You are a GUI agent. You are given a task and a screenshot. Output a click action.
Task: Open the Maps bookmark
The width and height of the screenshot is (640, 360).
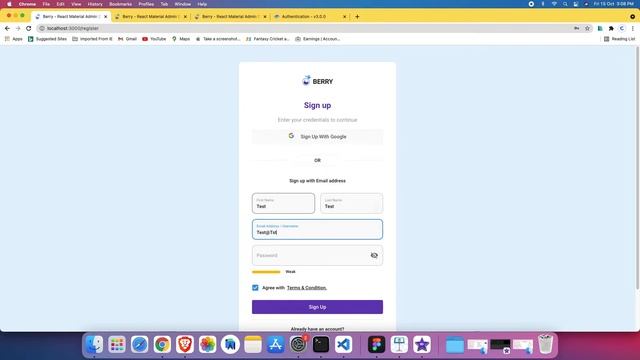pos(181,39)
